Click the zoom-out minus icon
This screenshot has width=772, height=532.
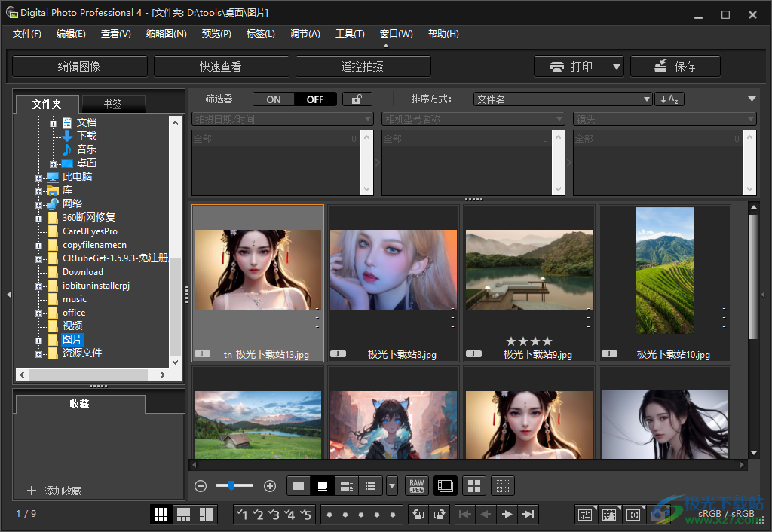pos(200,486)
